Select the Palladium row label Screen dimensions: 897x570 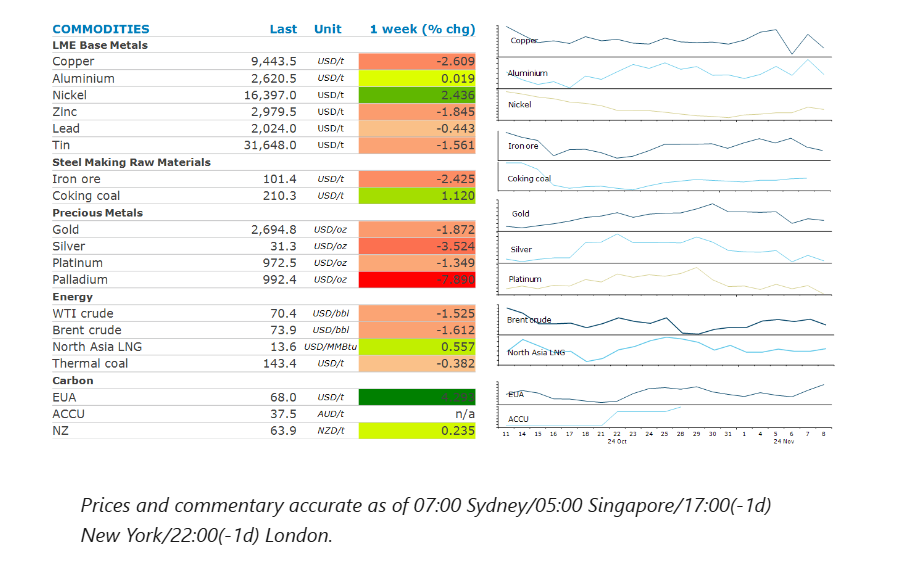(80, 280)
